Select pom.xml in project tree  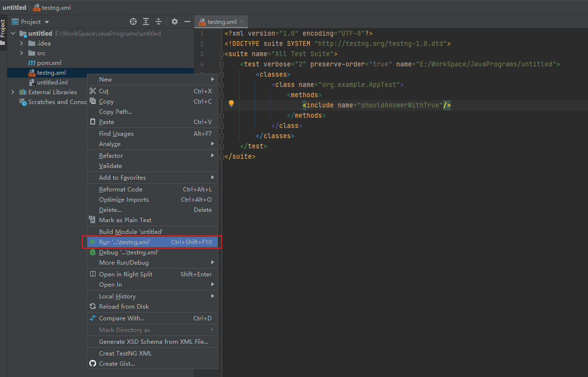(x=49, y=63)
